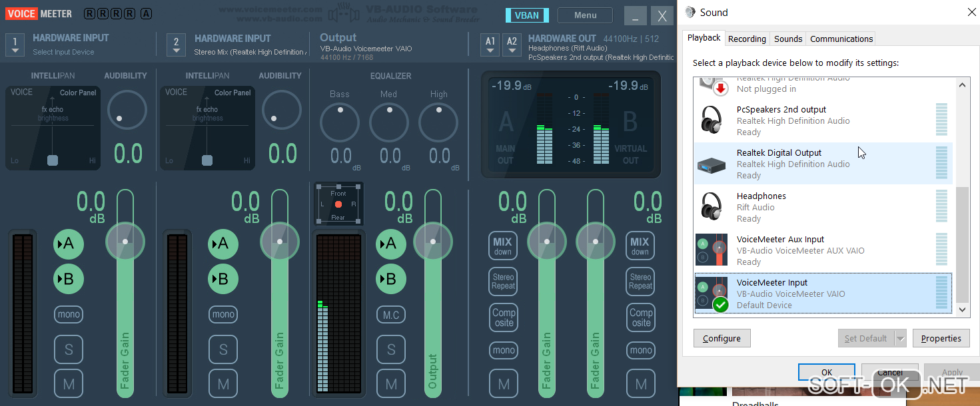The image size is (980, 406).
Task: Mute the virtual Output strip
Action: pos(391,384)
